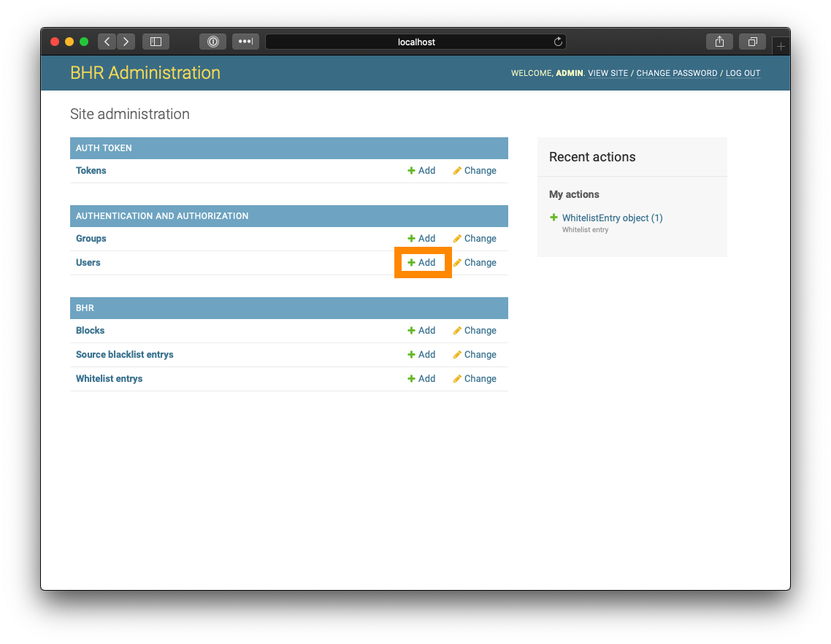Open the Groups model link
831x644 pixels.
[x=91, y=239]
